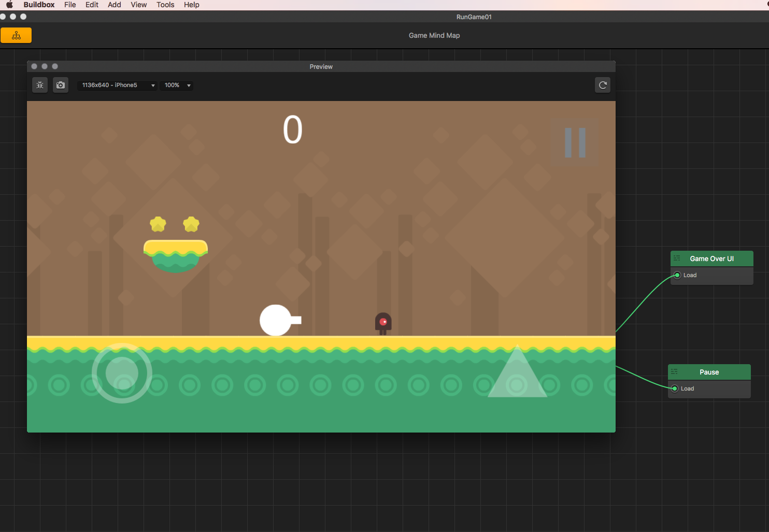This screenshot has height=532, width=769.
Task: Open the 1136x640 iPhone5 resolution dropdown
Action: 117,85
